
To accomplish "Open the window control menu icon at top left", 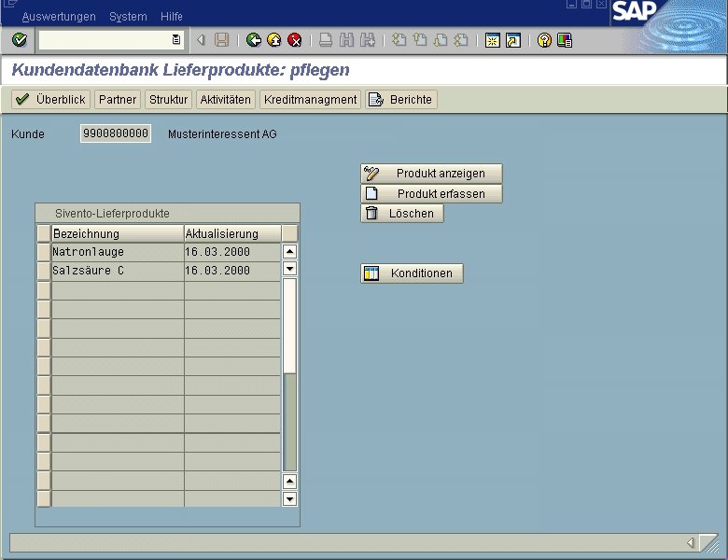I will click(10, 4).
